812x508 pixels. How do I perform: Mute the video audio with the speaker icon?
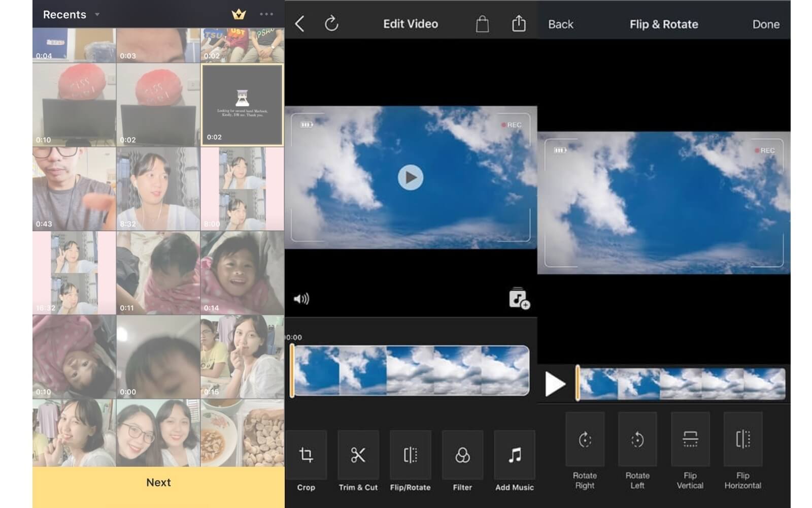[x=301, y=299]
